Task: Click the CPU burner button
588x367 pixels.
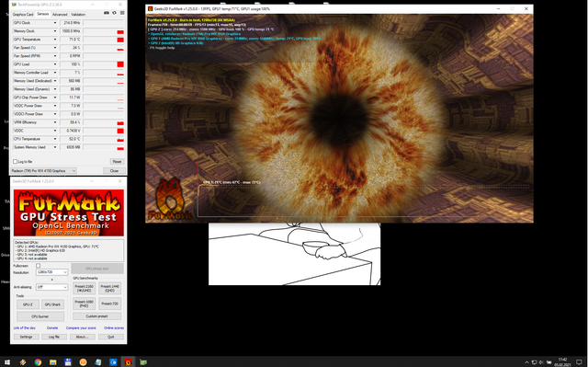Action: pyautogui.click(x=40, y=316)
